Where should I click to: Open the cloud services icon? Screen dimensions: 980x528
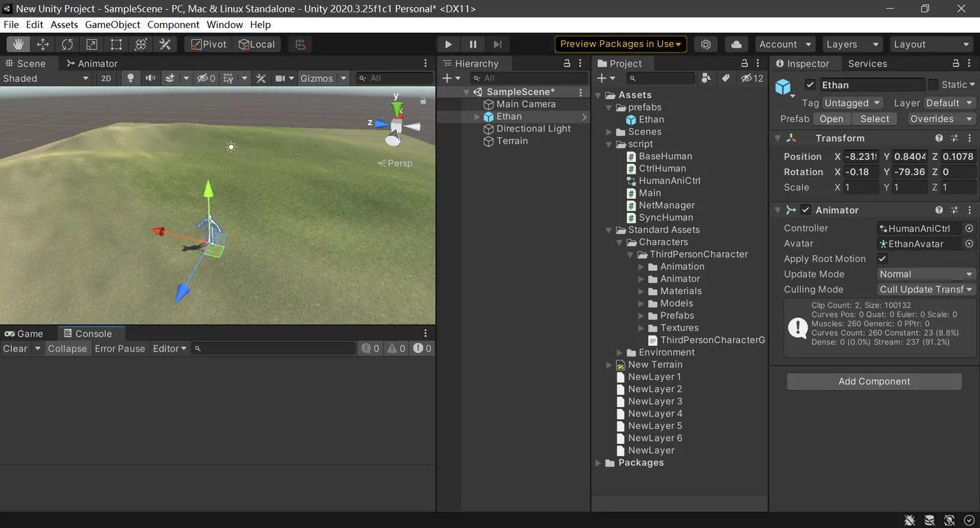click(736, 44)
